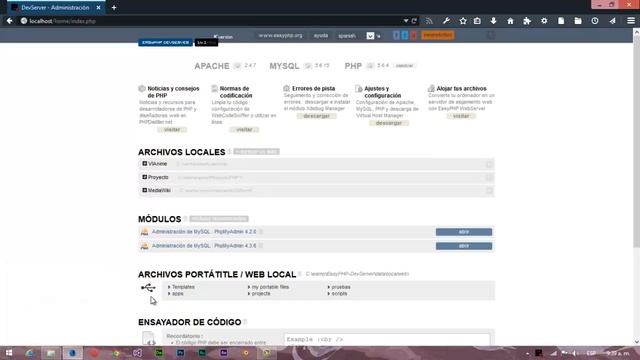
Task: Click the page document icon in toolbar
Action: [561, 21]
